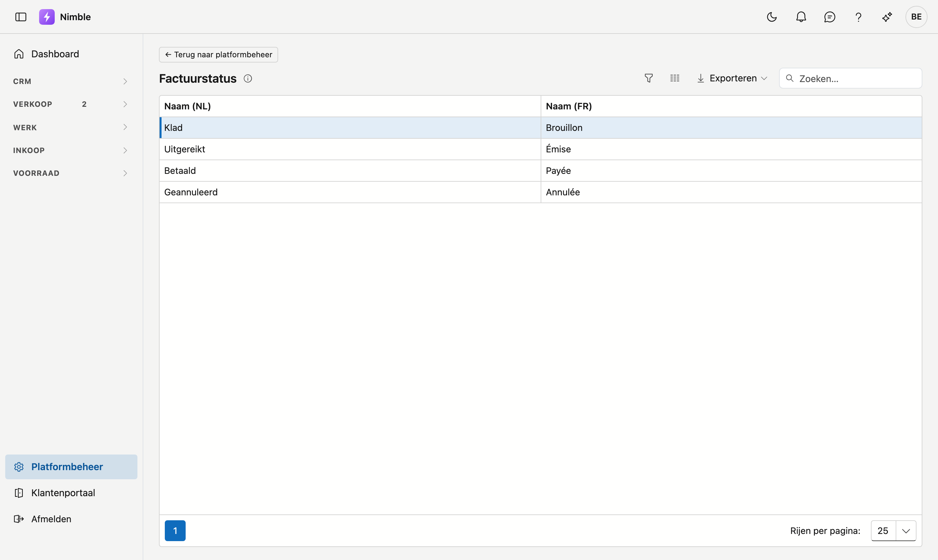Select page 1 pagination button
This screenshot has height=560, width=938.
point(175,531)
